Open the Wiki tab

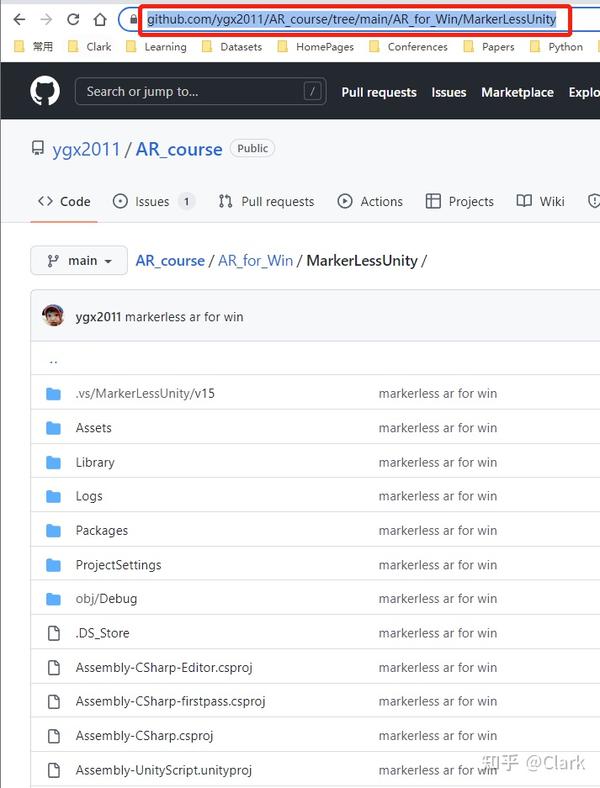(541, 202)
